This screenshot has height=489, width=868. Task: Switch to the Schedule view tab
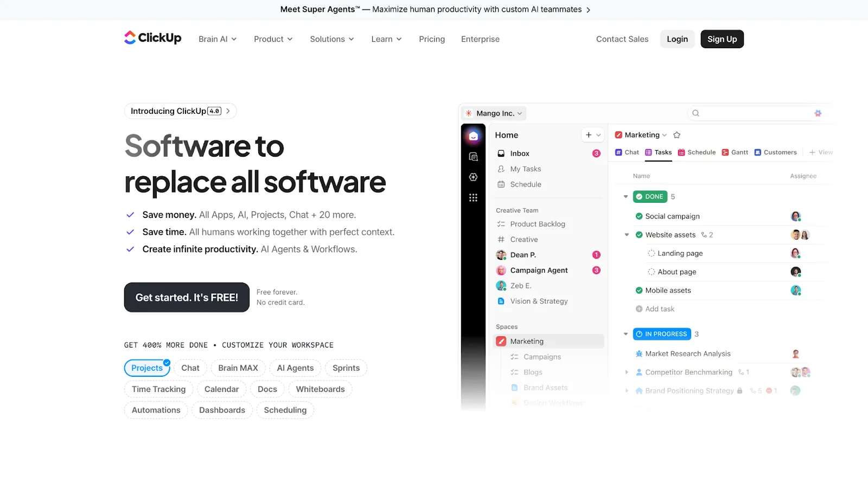[x=697, y=152]
